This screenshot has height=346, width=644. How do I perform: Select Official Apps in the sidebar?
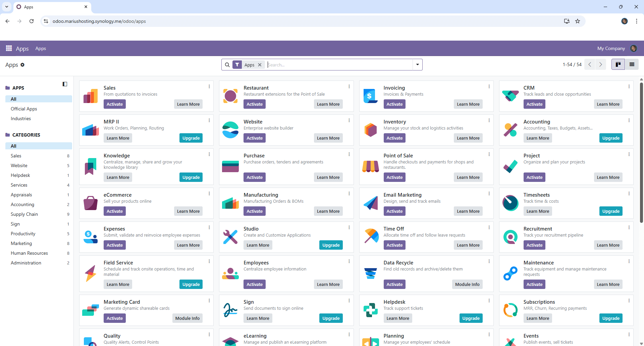pos(24,109)
